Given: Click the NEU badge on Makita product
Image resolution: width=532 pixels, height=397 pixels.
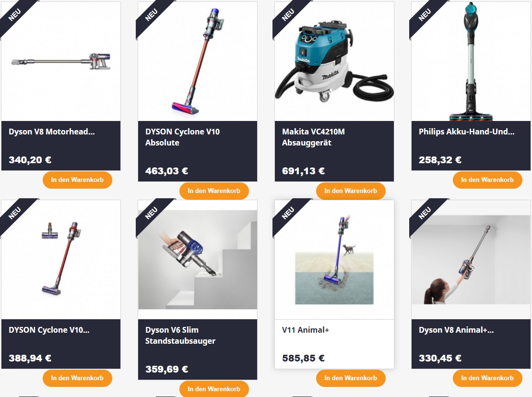Looking at the screenshot, I should tap(288, 15).
